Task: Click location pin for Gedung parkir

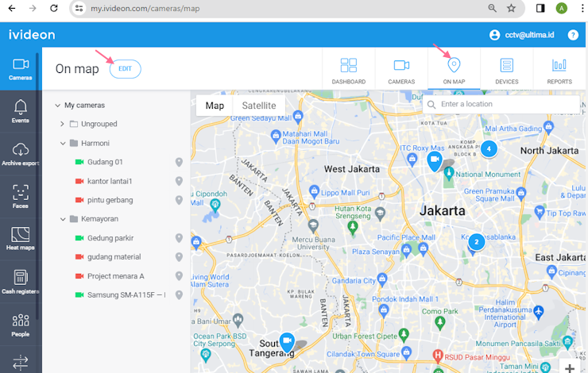Action: (180, 238)
